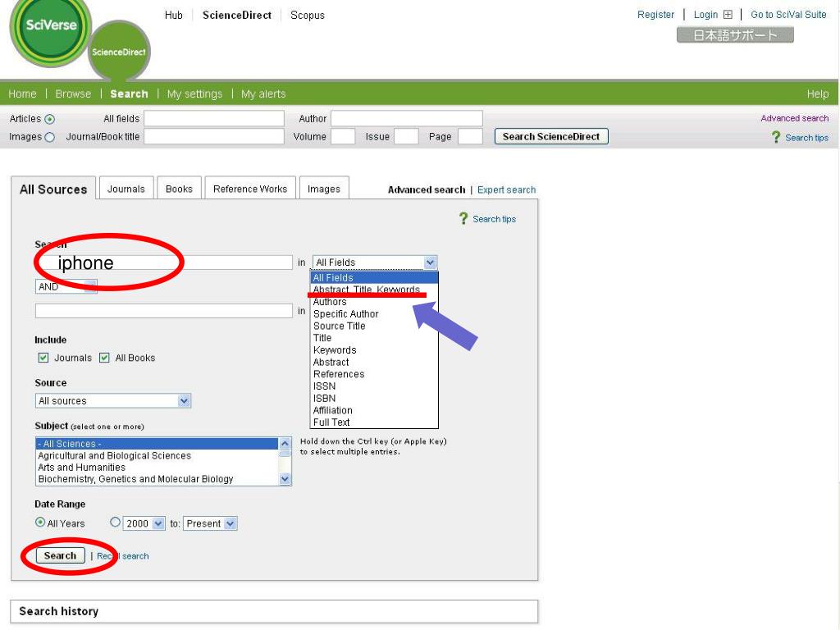
Task: Uncheck the All Books checkbox
Action: pos(104,358)
